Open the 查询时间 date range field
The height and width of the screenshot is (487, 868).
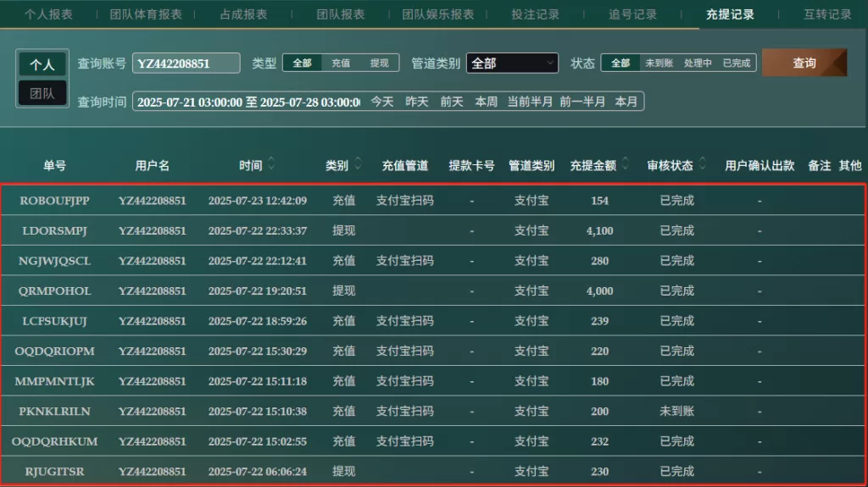248,102
